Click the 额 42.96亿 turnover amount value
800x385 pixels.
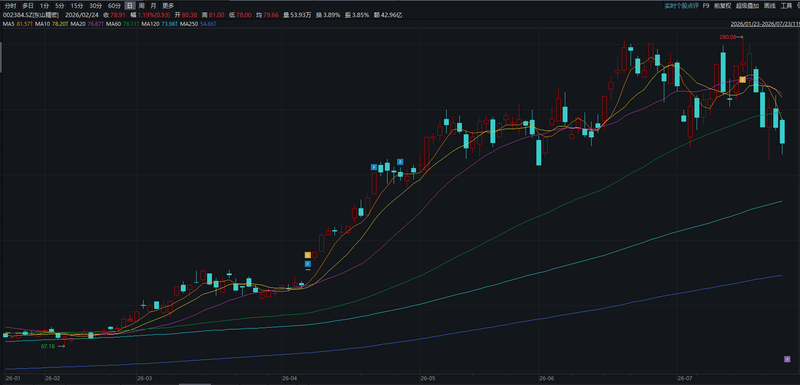tap(388, 15)
